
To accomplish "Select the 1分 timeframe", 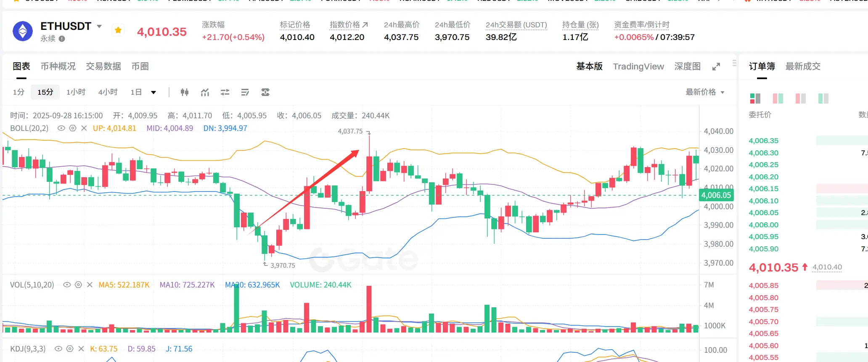I will (19, 92).
